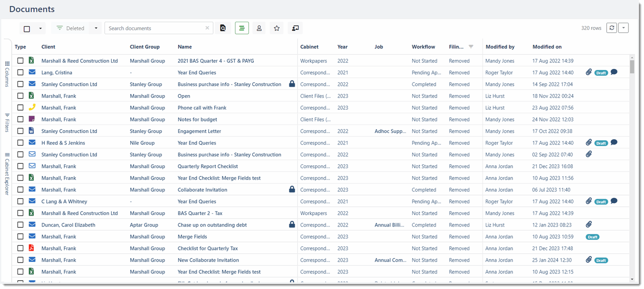Expand the Cabinet Explorer side panel
This screenshot has height=289, width=644.
(7, 174)
